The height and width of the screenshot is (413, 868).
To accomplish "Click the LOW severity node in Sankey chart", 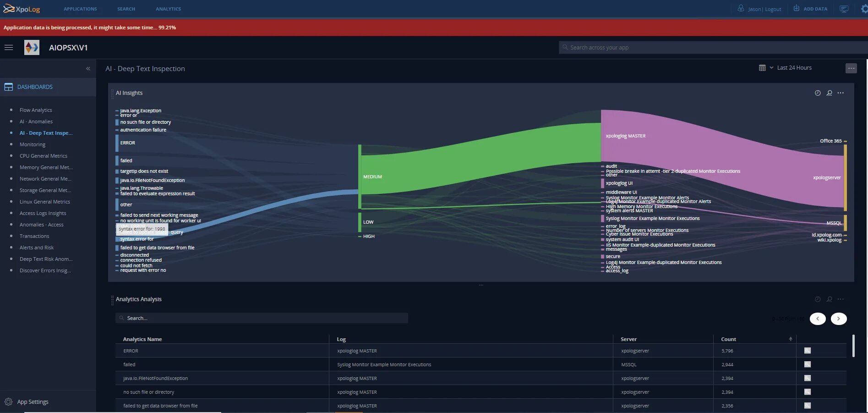I will click(x=360, y=222).
